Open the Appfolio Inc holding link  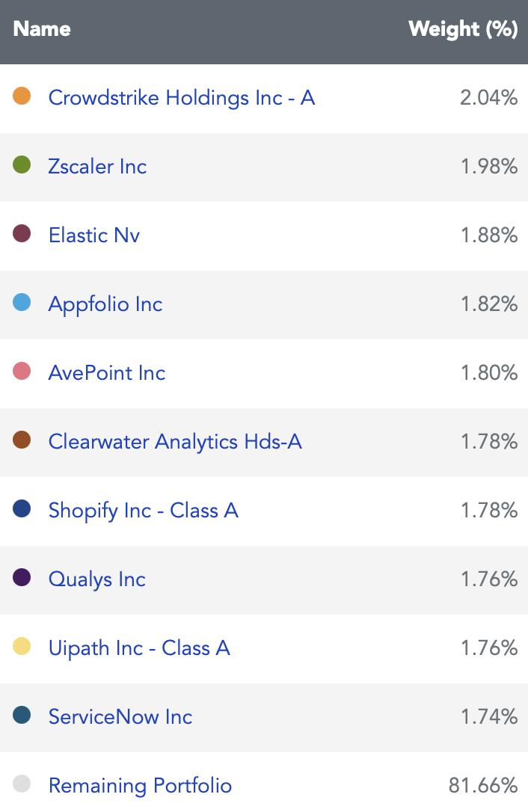105,304
